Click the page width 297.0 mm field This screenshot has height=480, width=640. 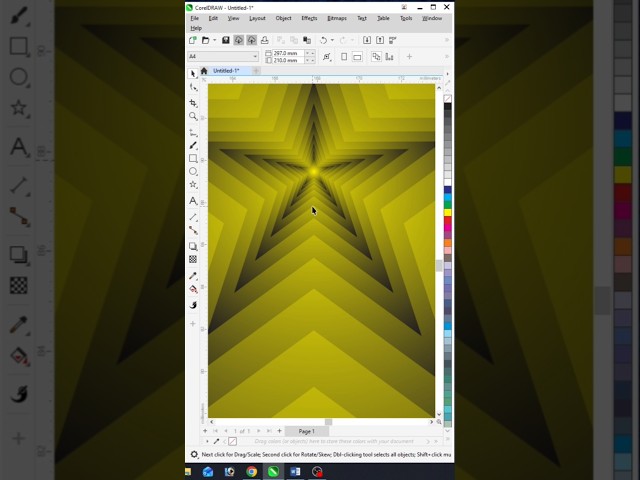pos(289,53)
